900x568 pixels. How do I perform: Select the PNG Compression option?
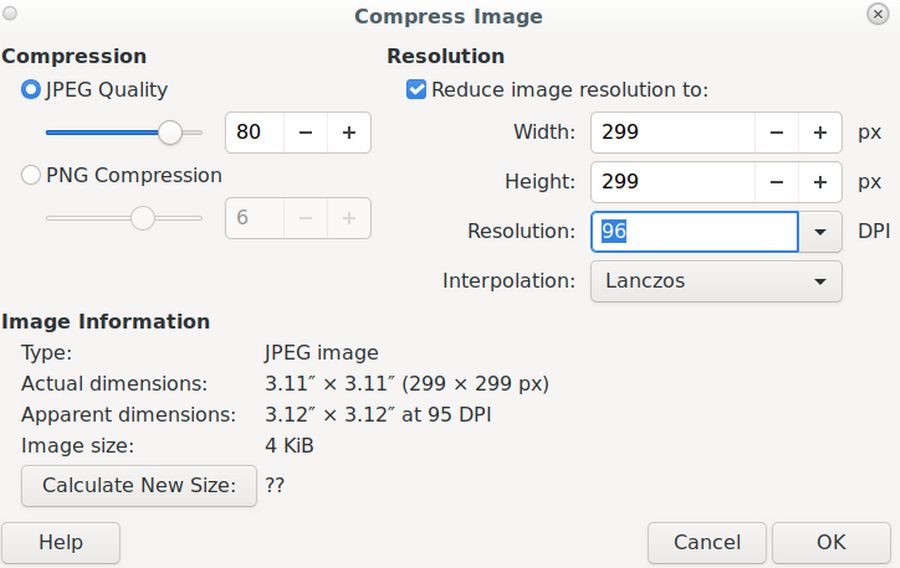pos(31,176)
